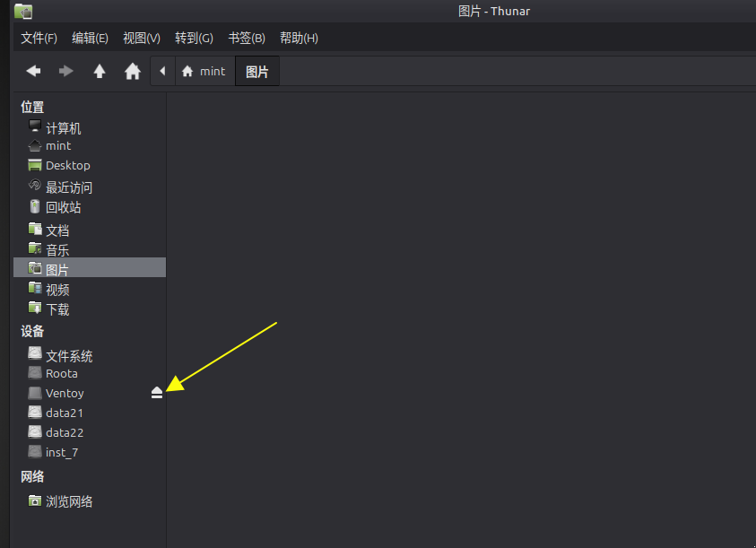
Task: Open the 文件(F) menu
Action: pos(39,38)
